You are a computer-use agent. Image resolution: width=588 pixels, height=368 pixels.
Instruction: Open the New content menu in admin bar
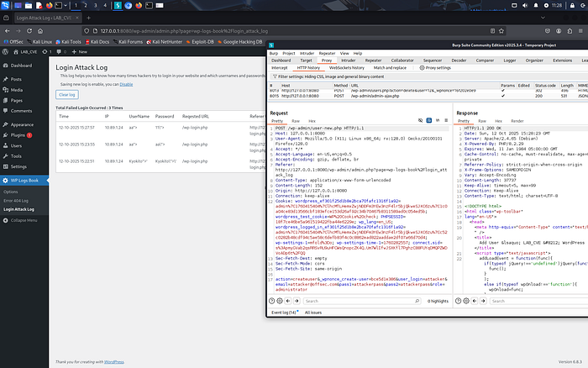80,52
